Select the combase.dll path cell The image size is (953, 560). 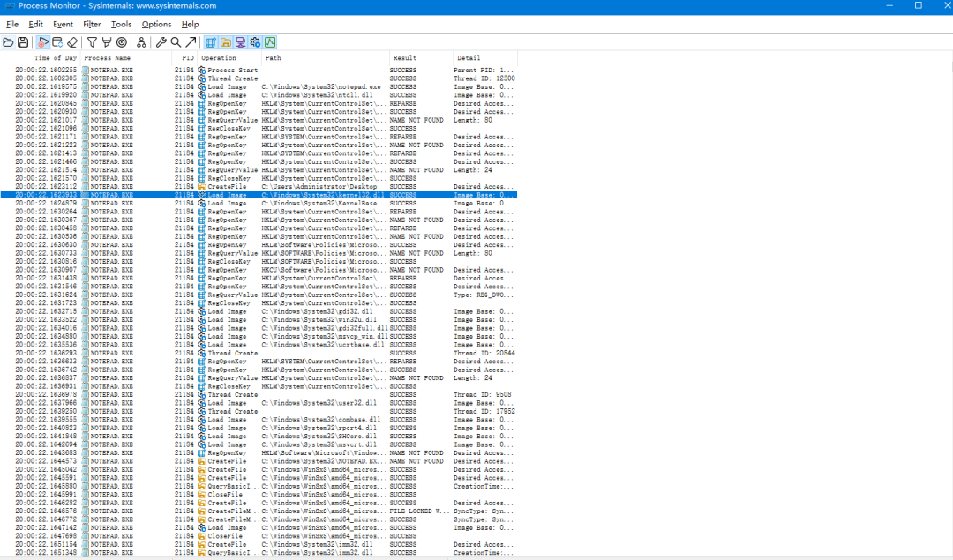321,419
